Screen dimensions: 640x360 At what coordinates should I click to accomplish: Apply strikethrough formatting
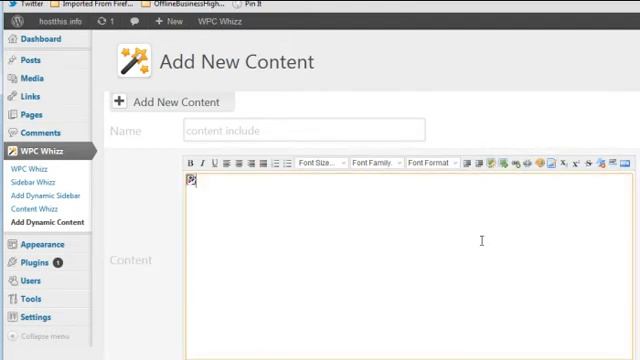[x=588, y=163]
